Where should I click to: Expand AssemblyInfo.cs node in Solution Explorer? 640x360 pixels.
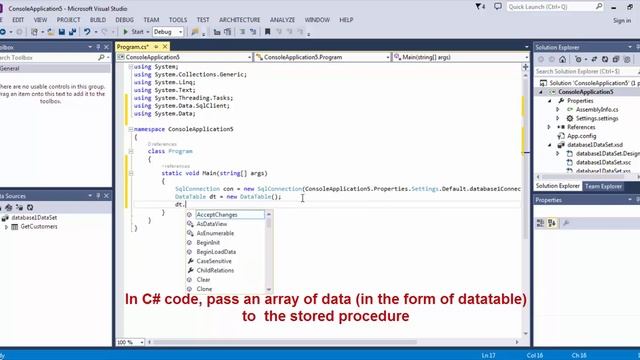[x=558, y=109]
